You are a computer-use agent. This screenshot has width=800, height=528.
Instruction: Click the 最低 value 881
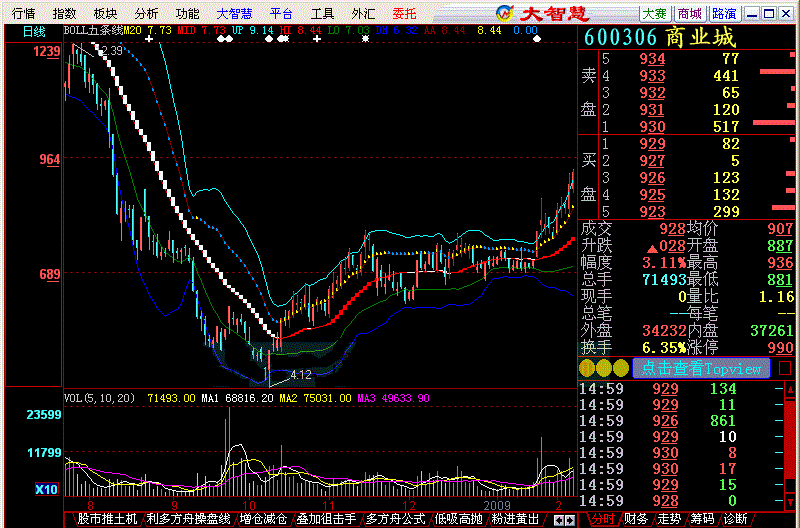[780, 280]
